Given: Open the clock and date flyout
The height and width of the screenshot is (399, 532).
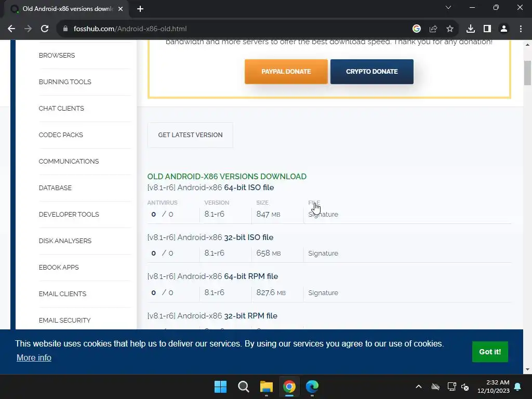Looking at the screenshot, I should (494, 387).
